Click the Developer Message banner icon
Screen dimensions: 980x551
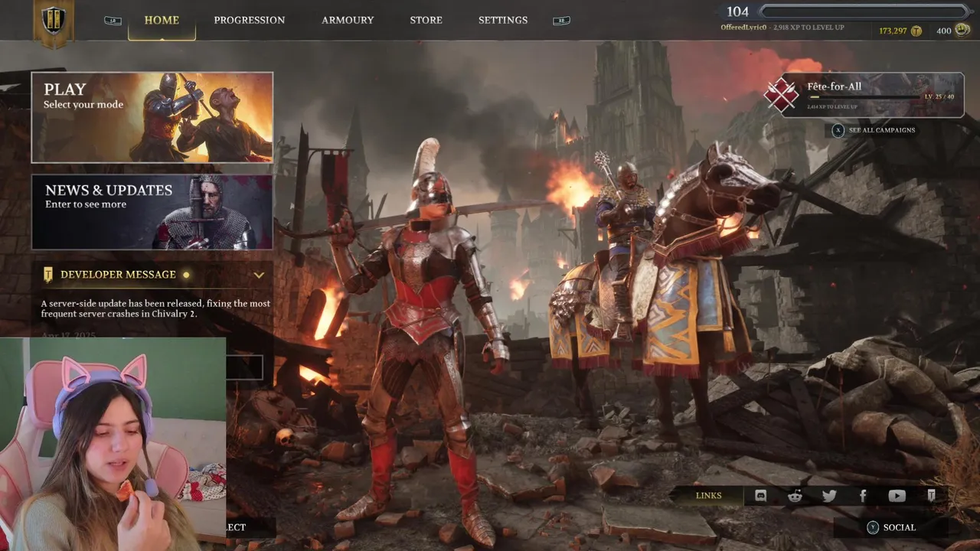click(x=48, y=275)
